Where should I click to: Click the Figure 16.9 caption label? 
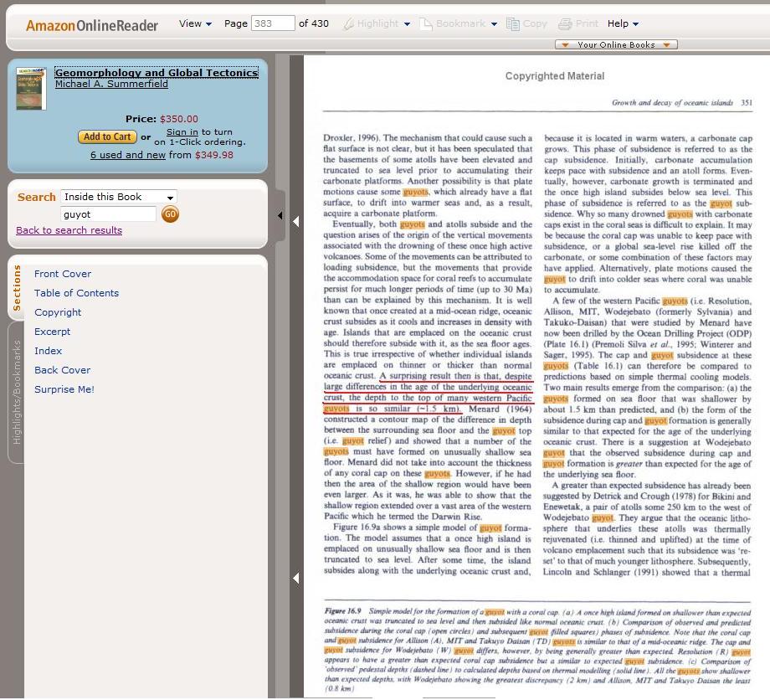[343, 611]
